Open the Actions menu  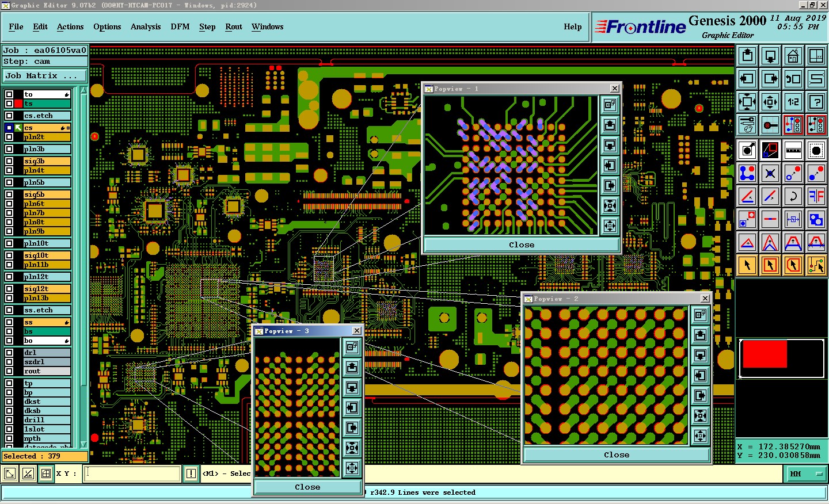coord(70,26)
